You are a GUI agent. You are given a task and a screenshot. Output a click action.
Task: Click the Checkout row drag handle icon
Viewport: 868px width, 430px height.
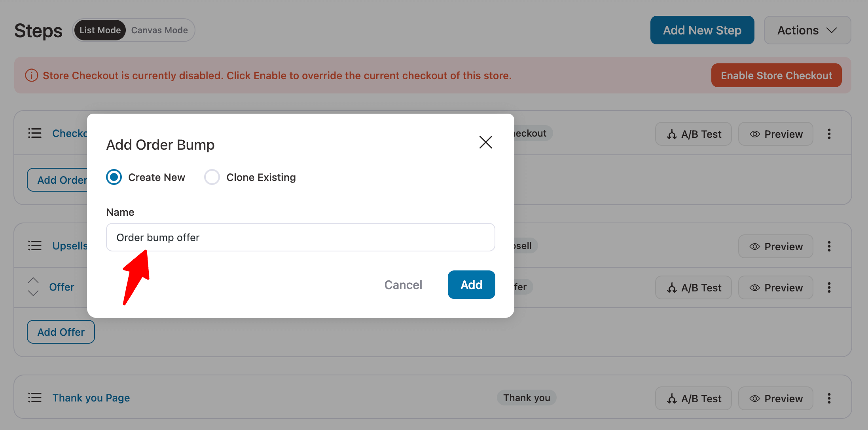coord(35,133)
